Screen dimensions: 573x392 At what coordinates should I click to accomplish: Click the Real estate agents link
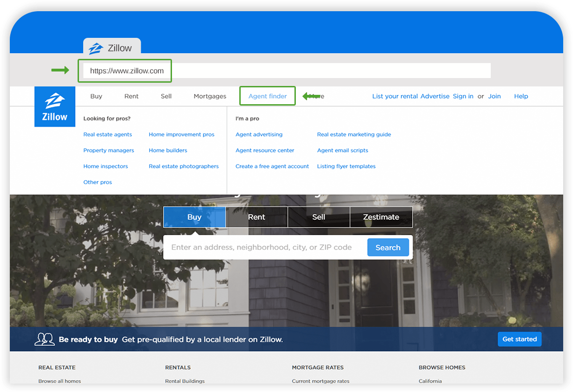pos(107,135)
